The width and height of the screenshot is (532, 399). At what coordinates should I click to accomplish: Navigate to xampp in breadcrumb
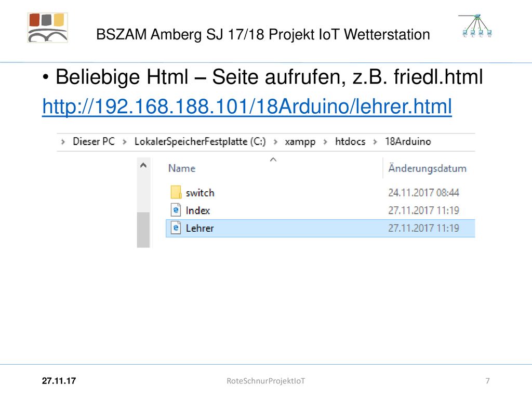[300, 141]
